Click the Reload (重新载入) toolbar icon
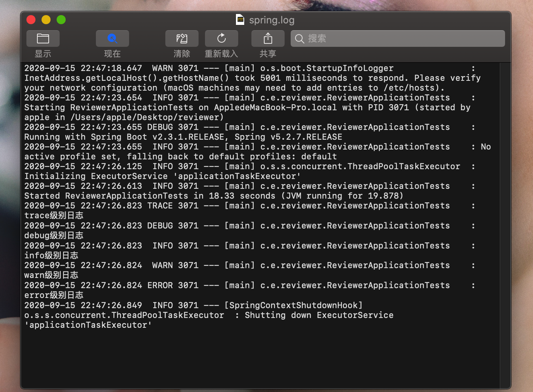533x392 pixels. coord(222,39)
